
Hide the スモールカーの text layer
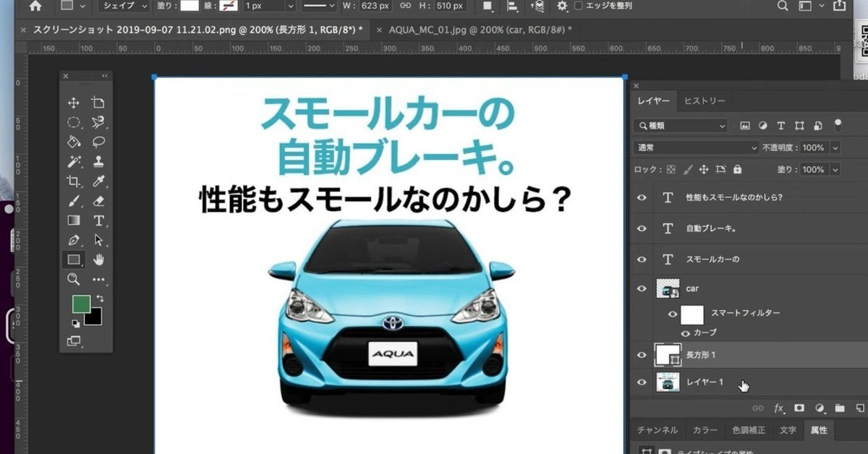tap(641, 259)
